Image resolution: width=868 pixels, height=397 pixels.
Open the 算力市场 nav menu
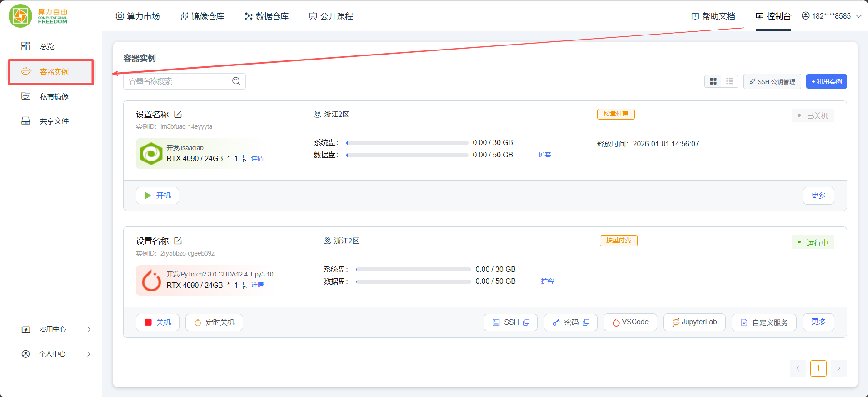138,16
